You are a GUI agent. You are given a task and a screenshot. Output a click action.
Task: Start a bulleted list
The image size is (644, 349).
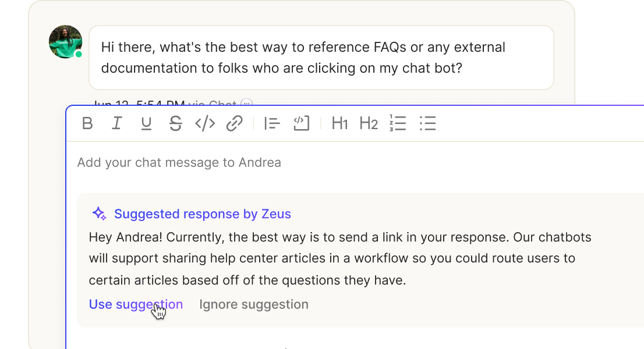427,123
